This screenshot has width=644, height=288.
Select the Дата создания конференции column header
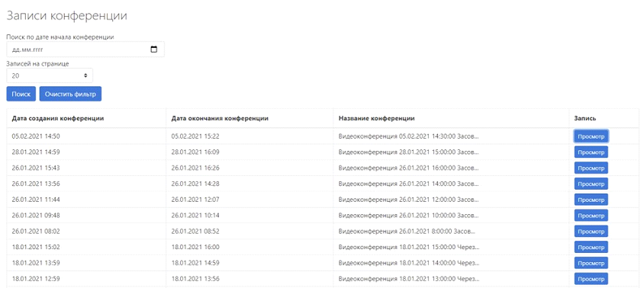coord(58,118)
